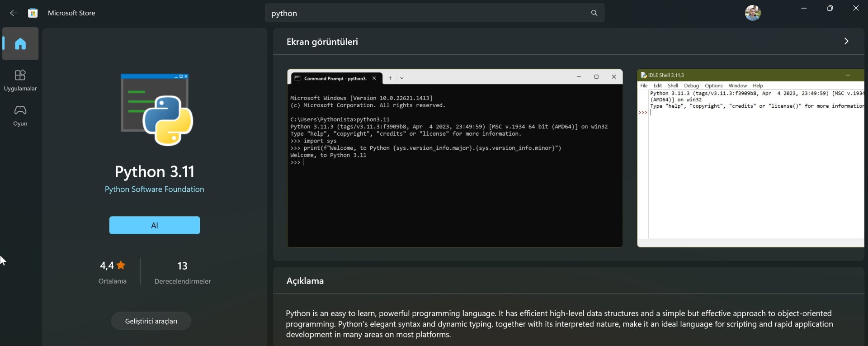This screenshot has width=868, height=346.
Task: Click the search box containing python
Action: click(434, 13)
